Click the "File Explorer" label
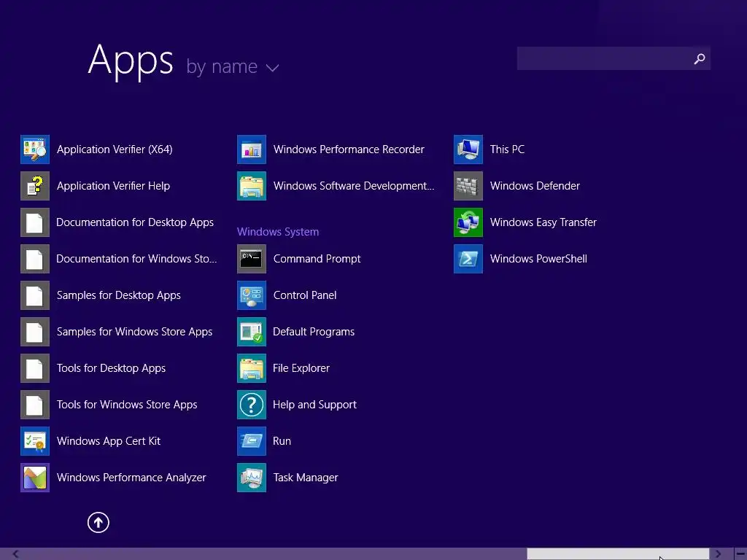747x560 pixels. point(301,368)
